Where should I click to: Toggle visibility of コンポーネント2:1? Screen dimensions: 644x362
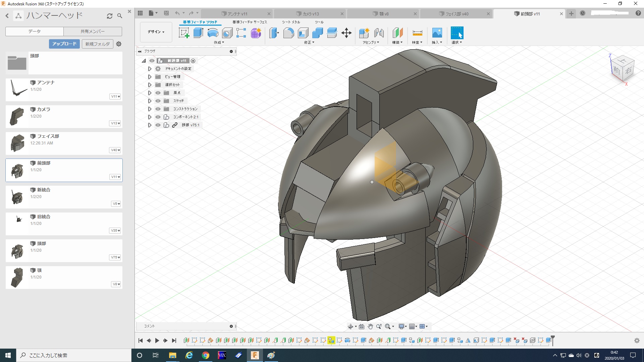pyautogui.click(x=158, y=117)
